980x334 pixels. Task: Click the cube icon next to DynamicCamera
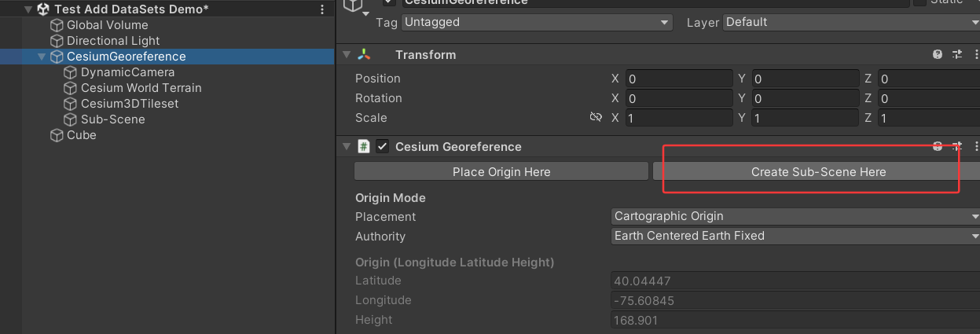pos(71,72)
